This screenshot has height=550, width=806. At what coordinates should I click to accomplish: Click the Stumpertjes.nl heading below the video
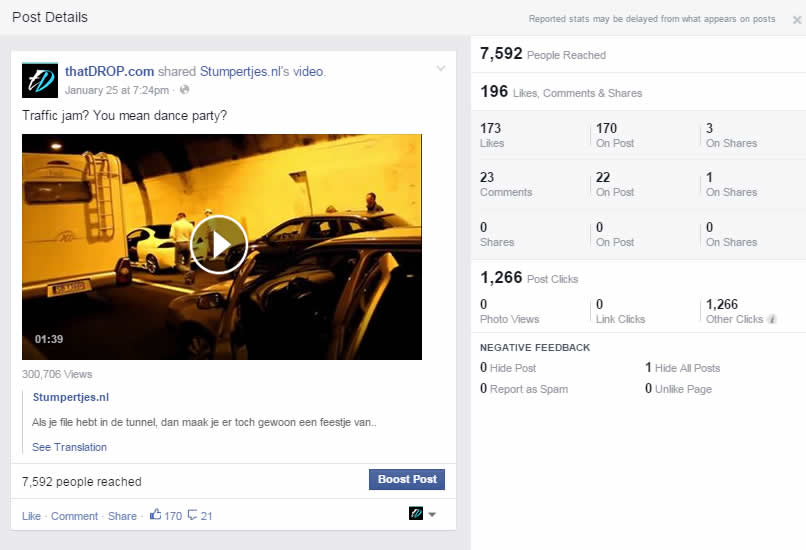click(71, 397)
